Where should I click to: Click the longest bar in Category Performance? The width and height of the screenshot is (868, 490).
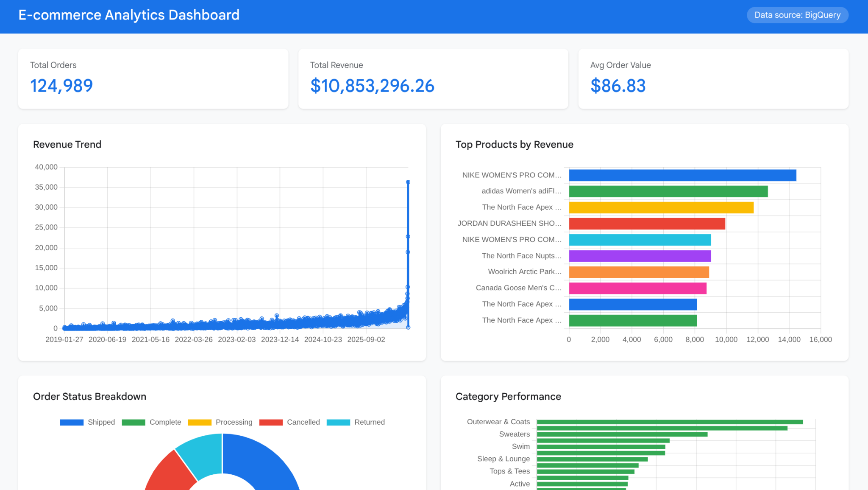[x=670, y=422]
